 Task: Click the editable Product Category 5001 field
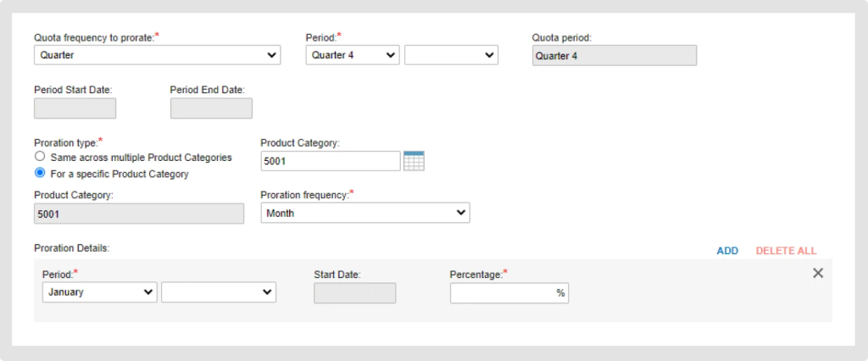(331, 161)
